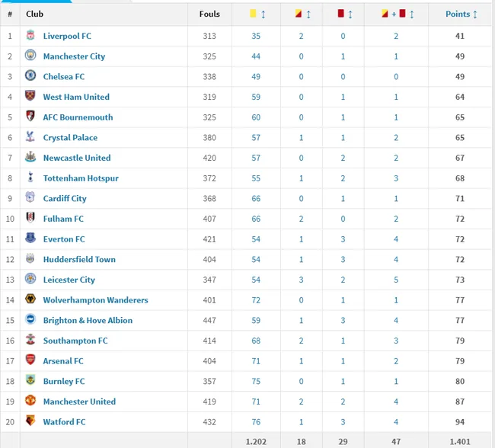Open the Brighton & Hove Albion link
Image resolution: width=495 pixels, height=448 pixels.
pyautogui.click(x=88, y=320)
